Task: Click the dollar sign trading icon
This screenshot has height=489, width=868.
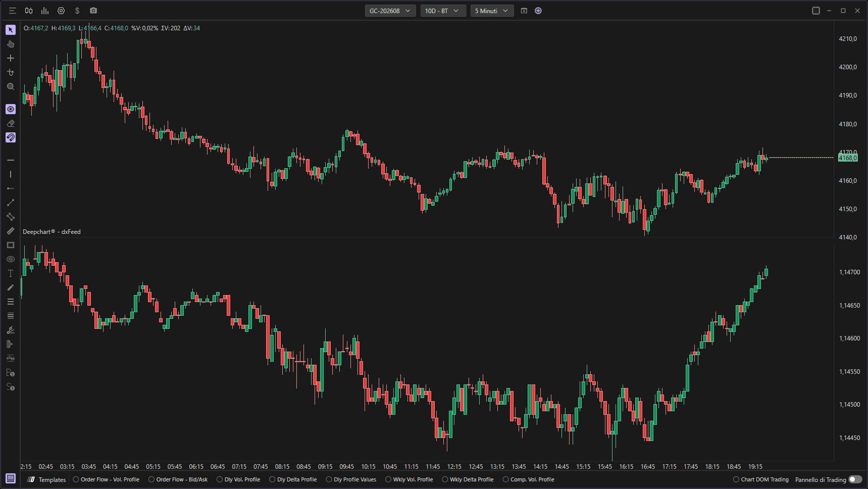Action: click(77, 11)
